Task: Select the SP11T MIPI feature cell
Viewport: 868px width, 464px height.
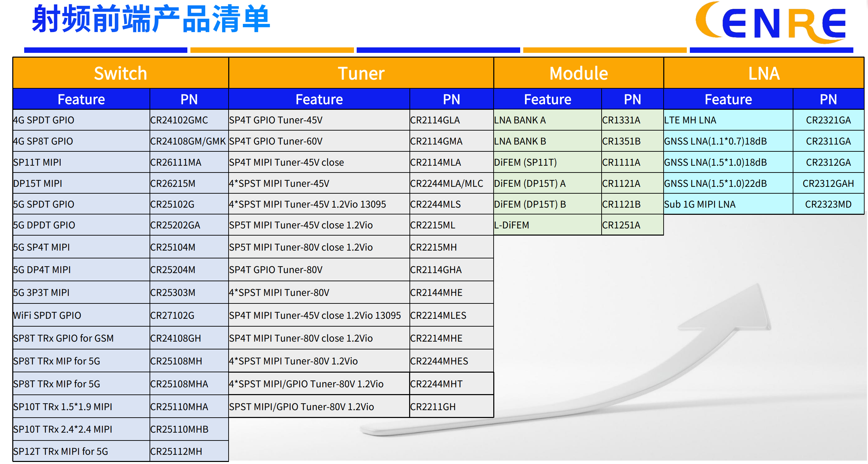Action: pos(81,162)
